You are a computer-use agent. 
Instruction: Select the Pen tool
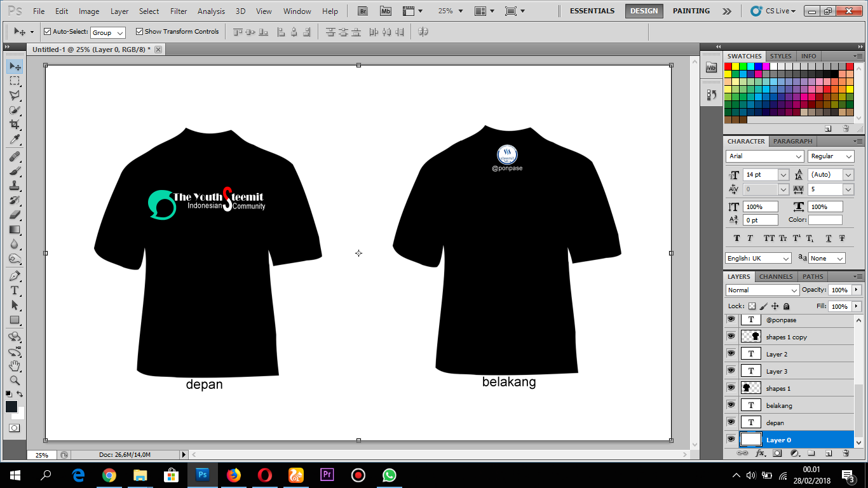(x=15, y=276)
